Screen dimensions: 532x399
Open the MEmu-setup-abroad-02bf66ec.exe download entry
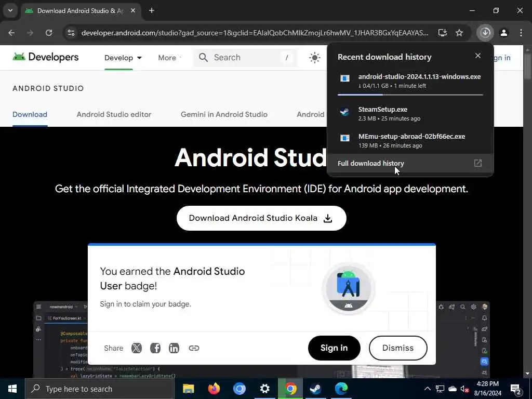pyautogui.click(x=410, y=141)
